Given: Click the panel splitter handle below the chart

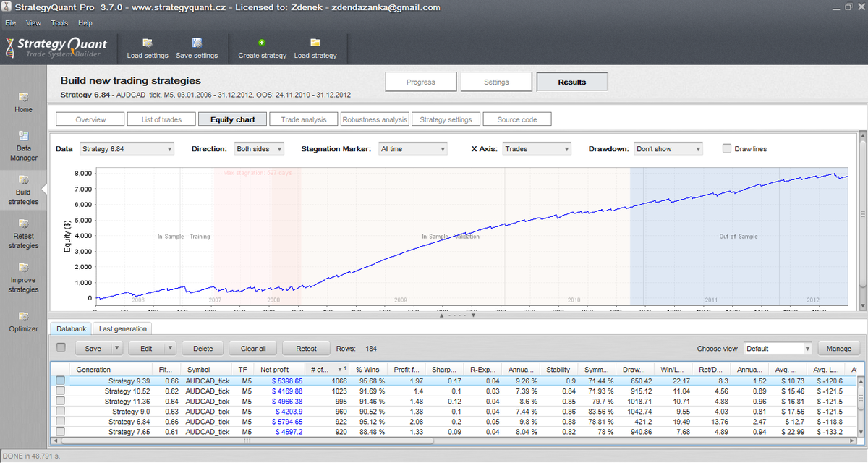Looking at the screenshot, I should click(456, 315).
